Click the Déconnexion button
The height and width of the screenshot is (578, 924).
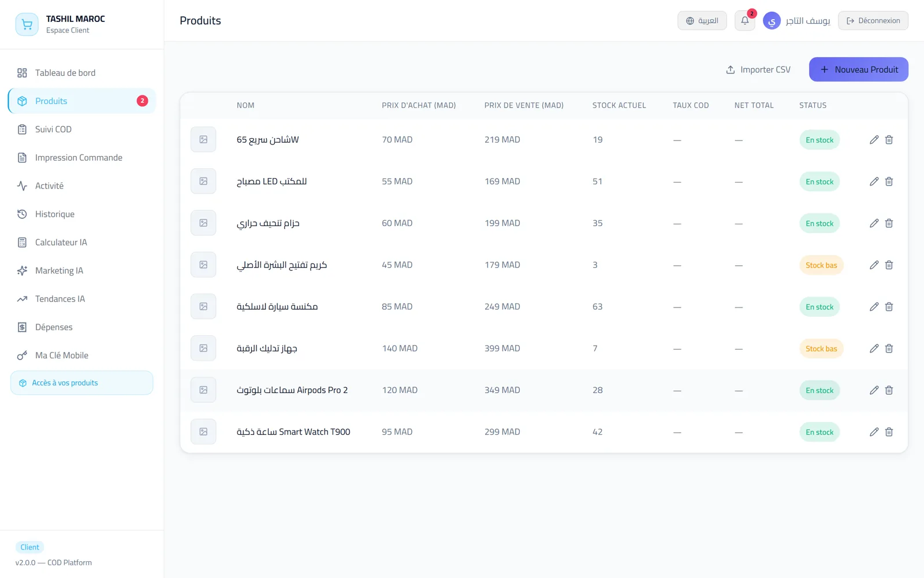click(873, 21)
